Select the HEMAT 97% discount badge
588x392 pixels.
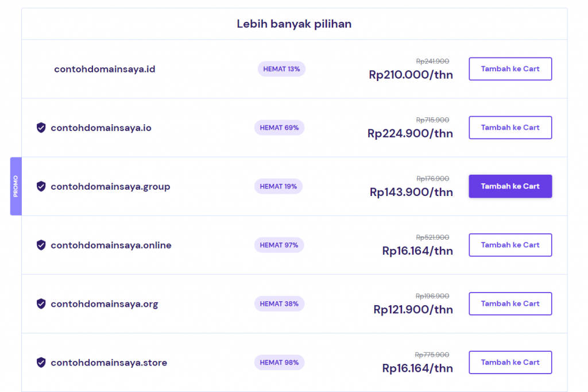279,245
